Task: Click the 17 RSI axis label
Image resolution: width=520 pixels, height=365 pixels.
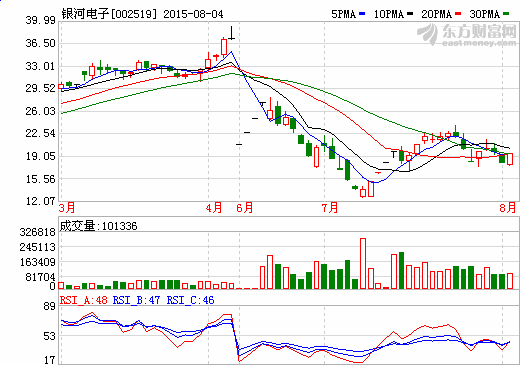Action: click(49, 360)
